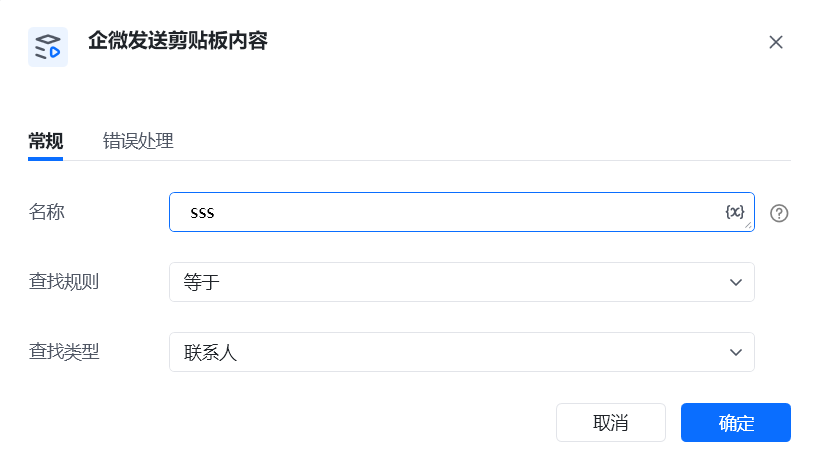Click the 查找规则 label text
The image size is (814, 466).
click(64, 282)
